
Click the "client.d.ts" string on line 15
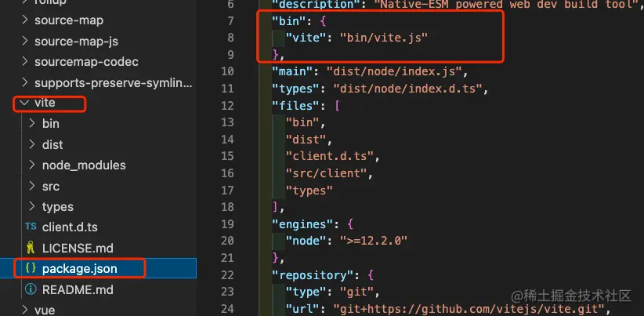(x=329, y=156)
